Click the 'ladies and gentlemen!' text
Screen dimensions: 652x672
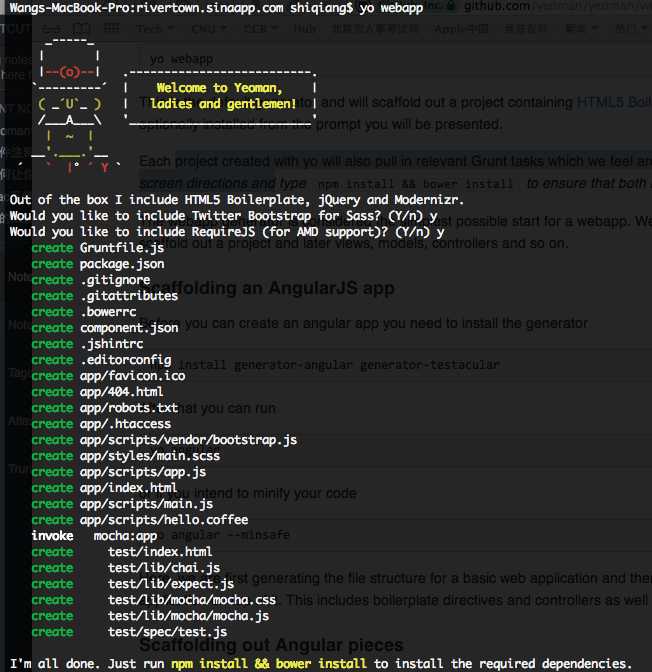pos(223,104)
